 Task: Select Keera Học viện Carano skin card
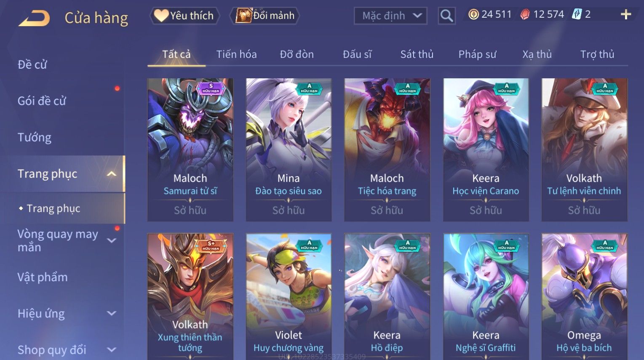point(486,149)
